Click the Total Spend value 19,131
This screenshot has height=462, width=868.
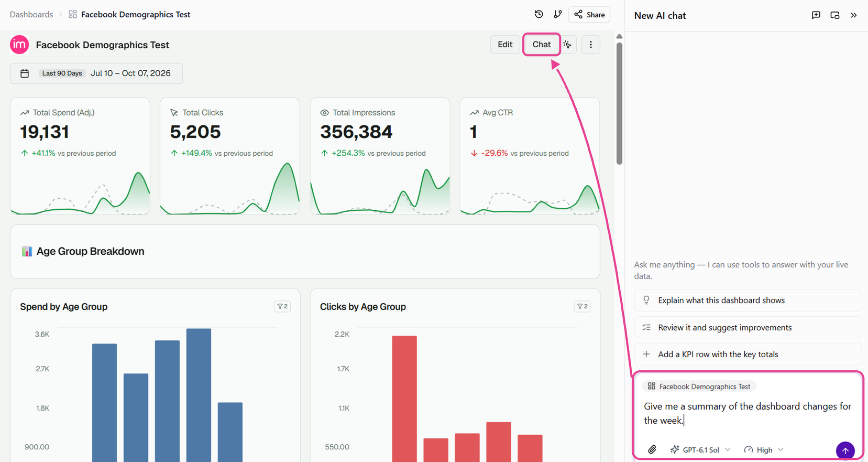tap(45, 132)
